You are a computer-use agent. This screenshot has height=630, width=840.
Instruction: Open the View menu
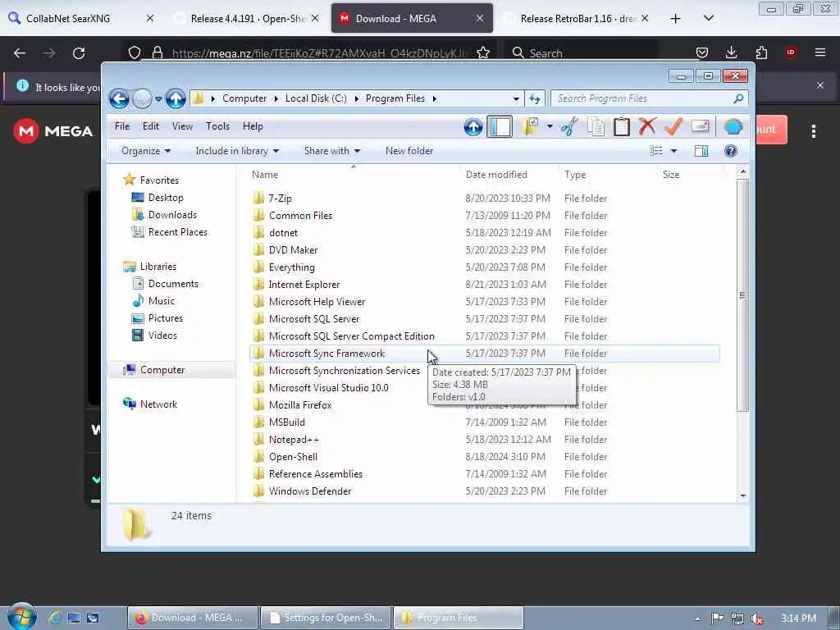pyautogui.click(x=182, y=126)
